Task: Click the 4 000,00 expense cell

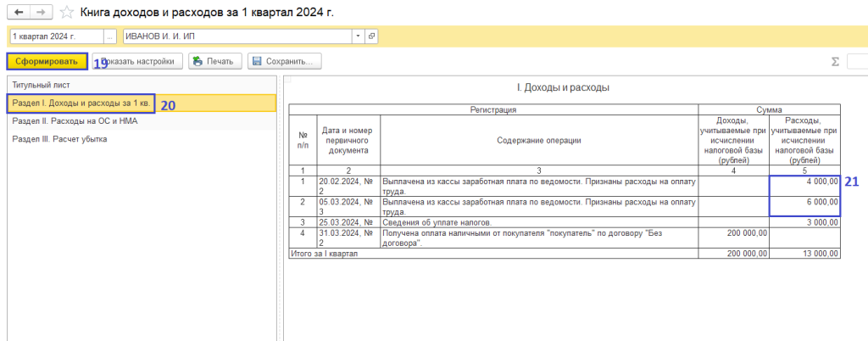Action: [x=805, y=186]
